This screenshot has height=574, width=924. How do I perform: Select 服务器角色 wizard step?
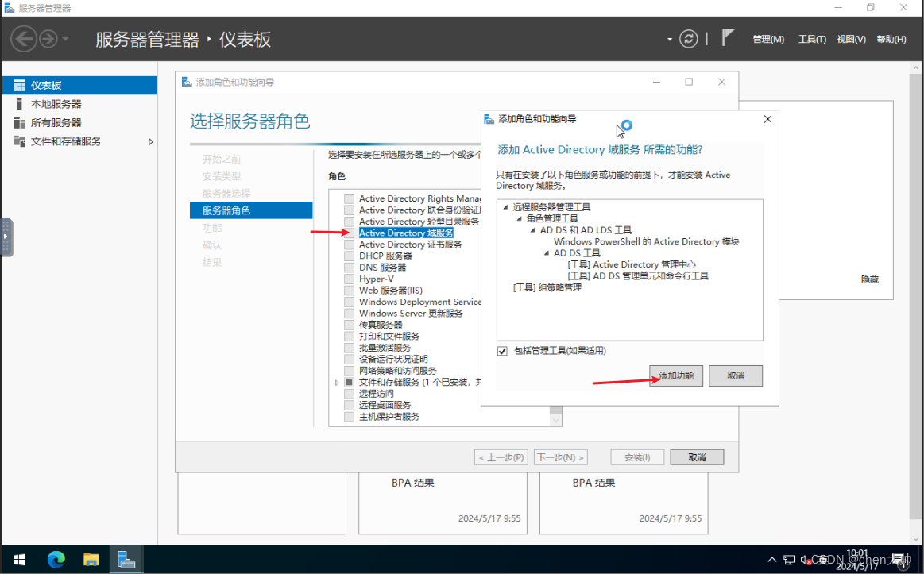[251, 210]
